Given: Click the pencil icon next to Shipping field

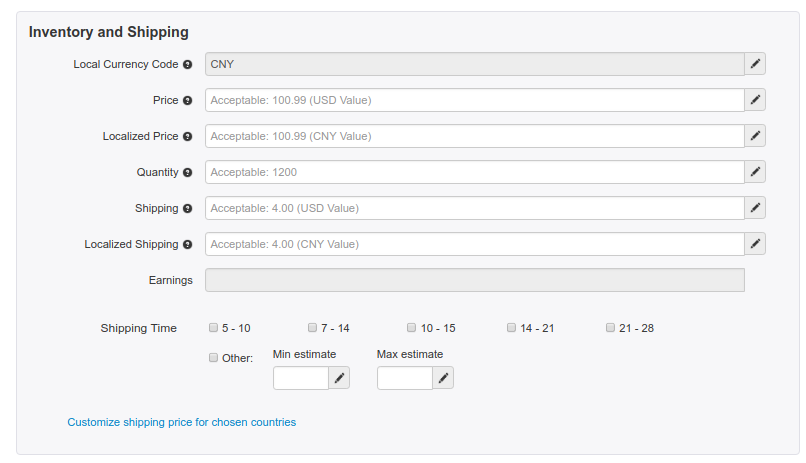Looking at the screenshot, I should pyautogui.click(x=756, y=208).
